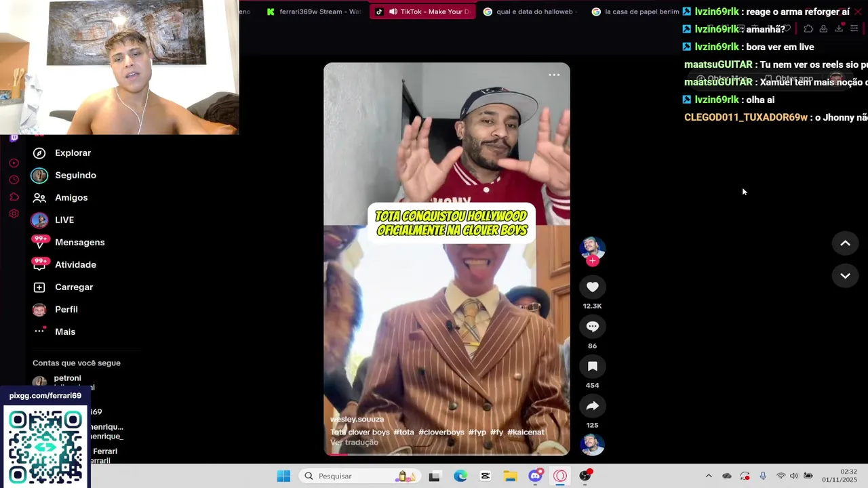
Task: Switch to 'qual e data do halloweb' tab
Action: click(x=529, y=12)
